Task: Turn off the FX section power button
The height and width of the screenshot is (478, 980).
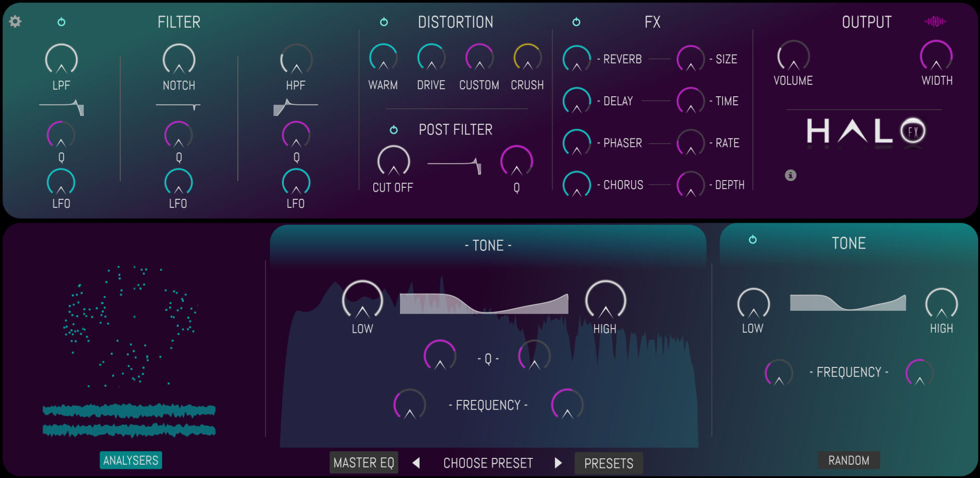Action: [x=576, y=22]
